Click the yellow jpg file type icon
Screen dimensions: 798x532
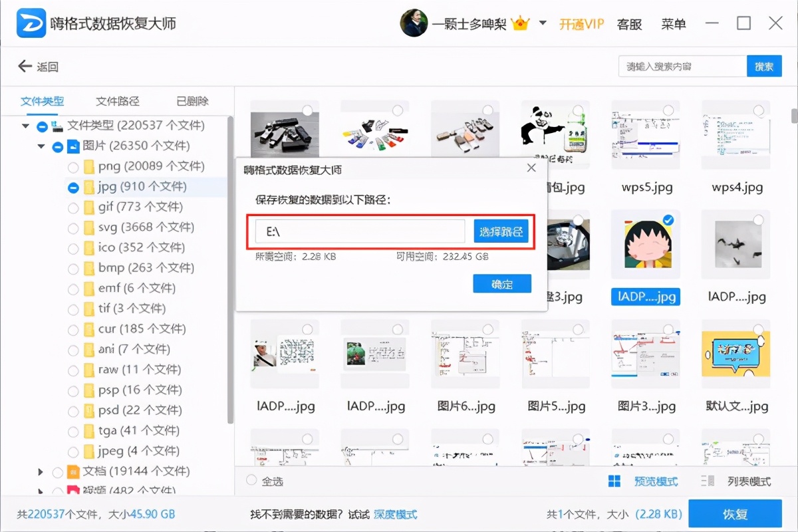(89, 187)
